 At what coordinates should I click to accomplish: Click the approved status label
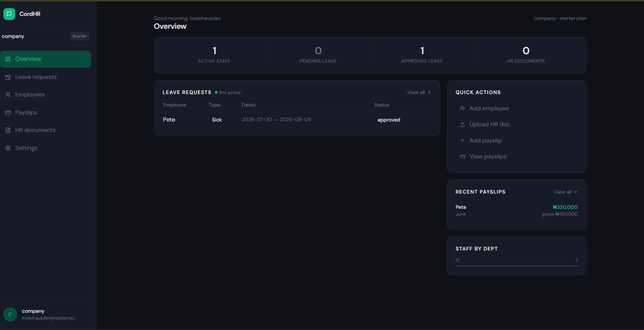click(x=389, y=120)
